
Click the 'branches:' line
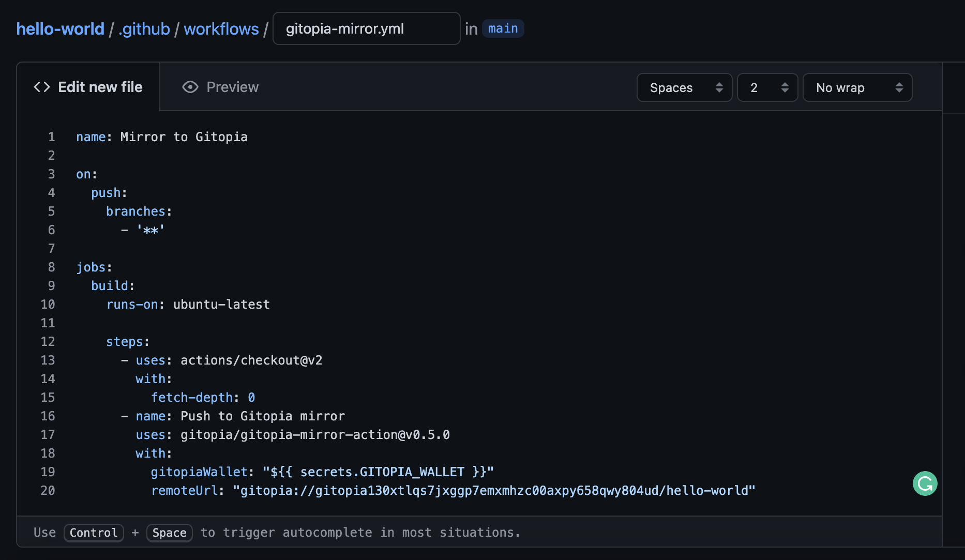139,211
